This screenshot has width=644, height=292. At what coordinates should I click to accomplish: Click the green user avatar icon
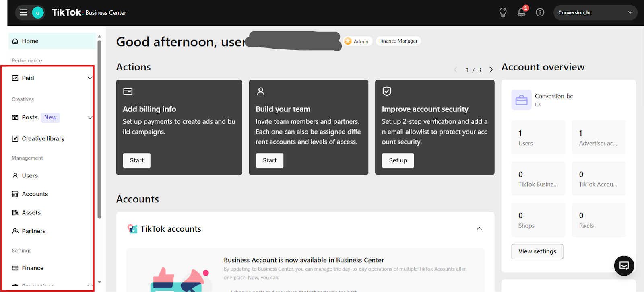[x=38, y=12]
